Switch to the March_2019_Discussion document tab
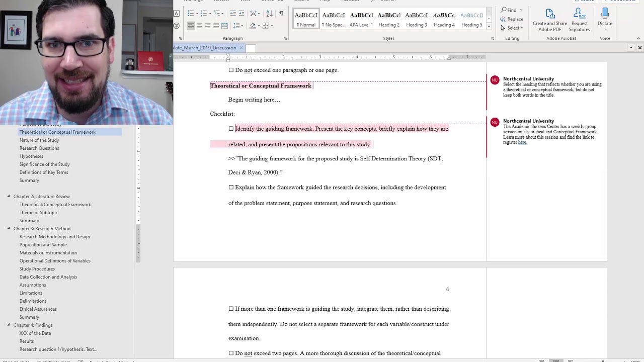644x362 pixels. pos(204,48)
